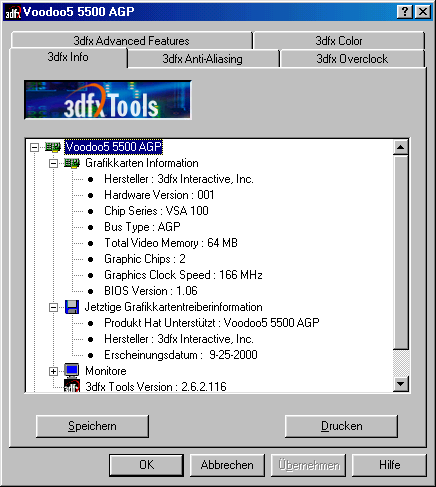Go to the 3dfx Anti-Aliasing tab
The height and width of the screenshot is (487, 436).
[203, 59]
